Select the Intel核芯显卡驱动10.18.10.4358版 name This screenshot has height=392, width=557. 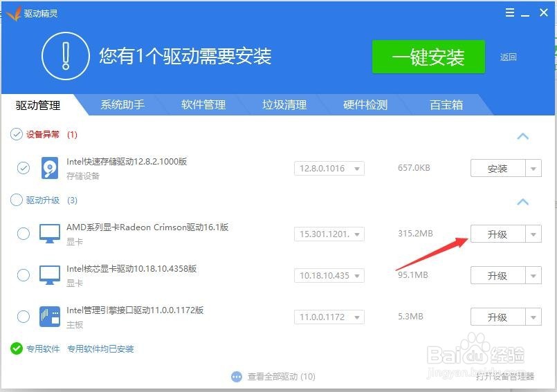coord(131,269)
